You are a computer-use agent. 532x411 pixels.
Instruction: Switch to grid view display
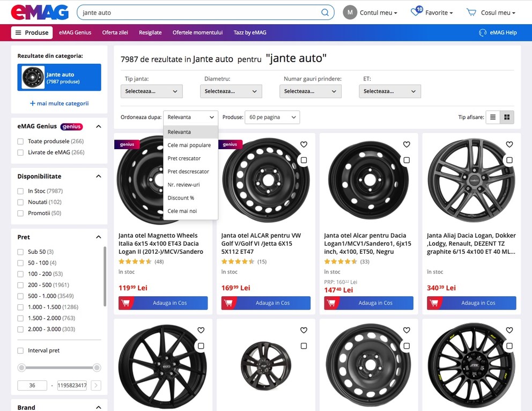click(x=507, y=117)
